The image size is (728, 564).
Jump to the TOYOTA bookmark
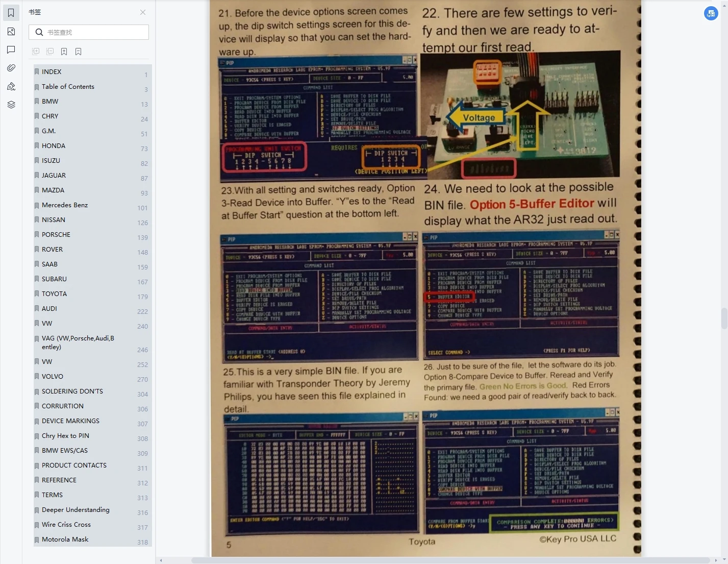93,294
